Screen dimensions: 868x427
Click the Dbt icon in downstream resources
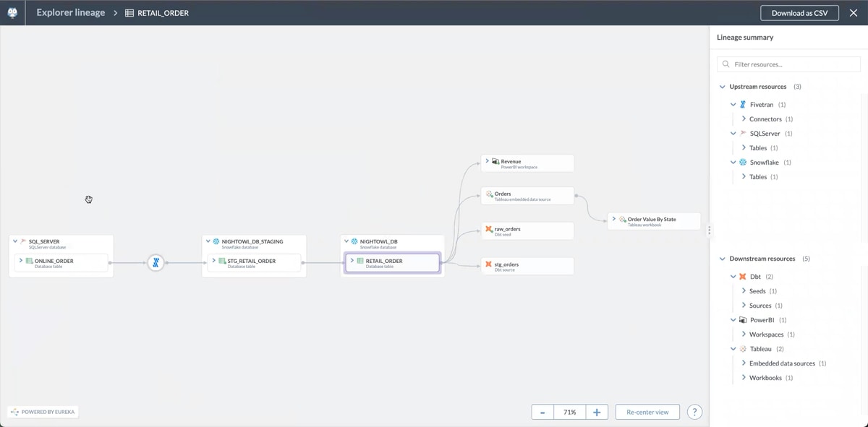click(743, 277)
